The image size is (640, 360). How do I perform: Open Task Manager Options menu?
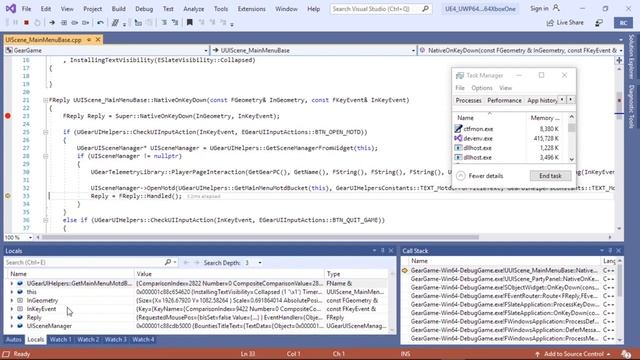click(482, 88)
